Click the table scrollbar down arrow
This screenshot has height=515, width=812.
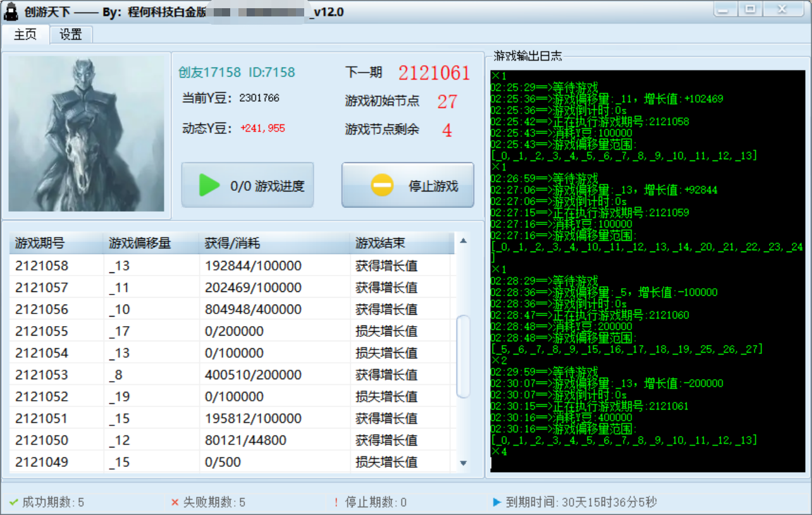463,464
